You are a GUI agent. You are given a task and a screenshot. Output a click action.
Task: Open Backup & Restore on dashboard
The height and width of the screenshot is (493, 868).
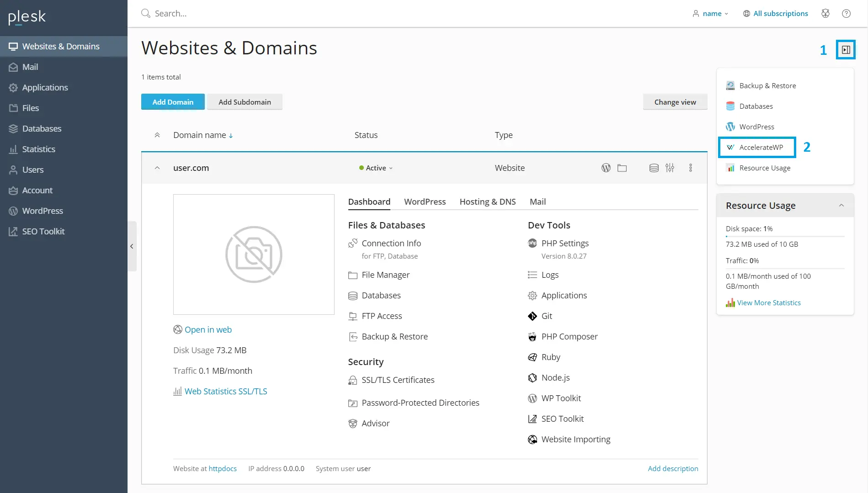point(388,336)
